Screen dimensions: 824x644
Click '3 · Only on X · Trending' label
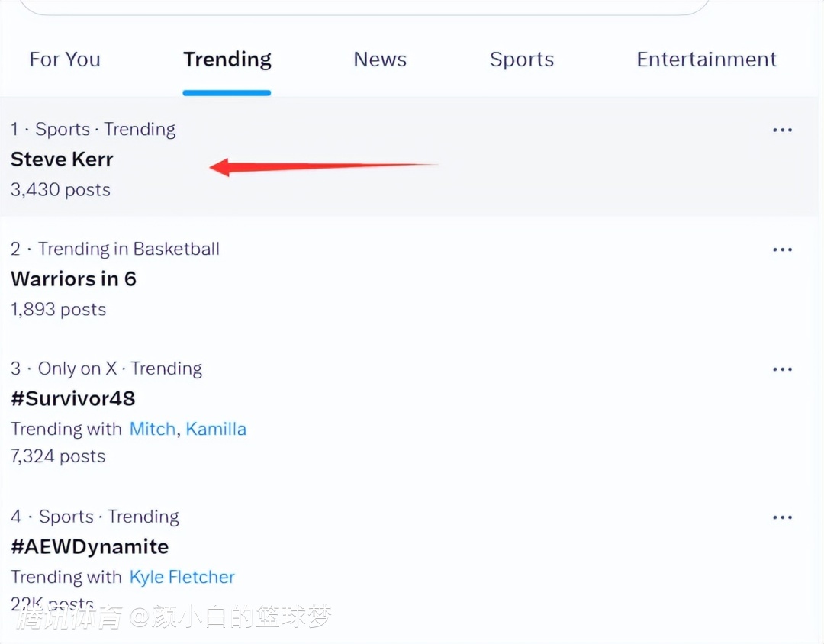click(x=106, y=369)
